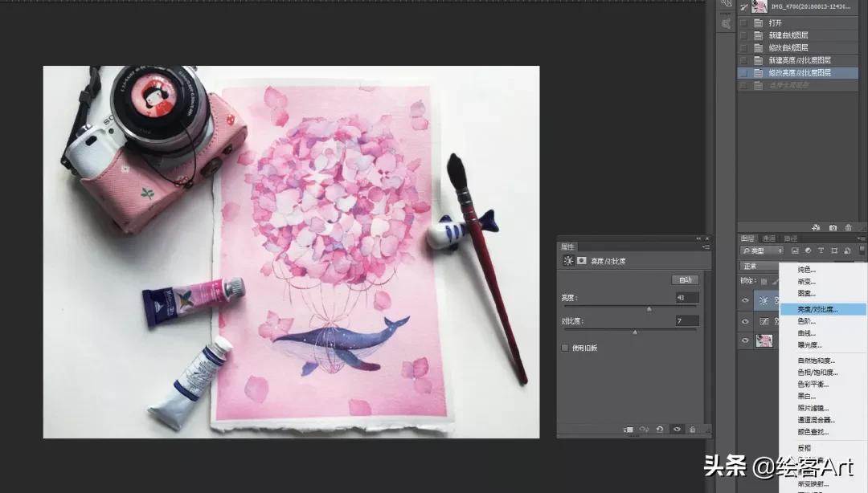Select the brightness/contrast sun icon in properties
Viewport: 868px width, 493px height.
click(568, 261)
